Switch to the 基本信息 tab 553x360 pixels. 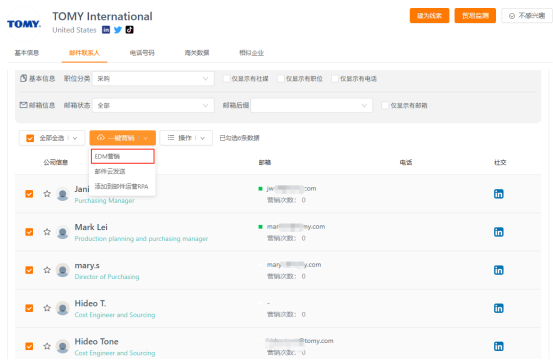click(x=27, y=53)
